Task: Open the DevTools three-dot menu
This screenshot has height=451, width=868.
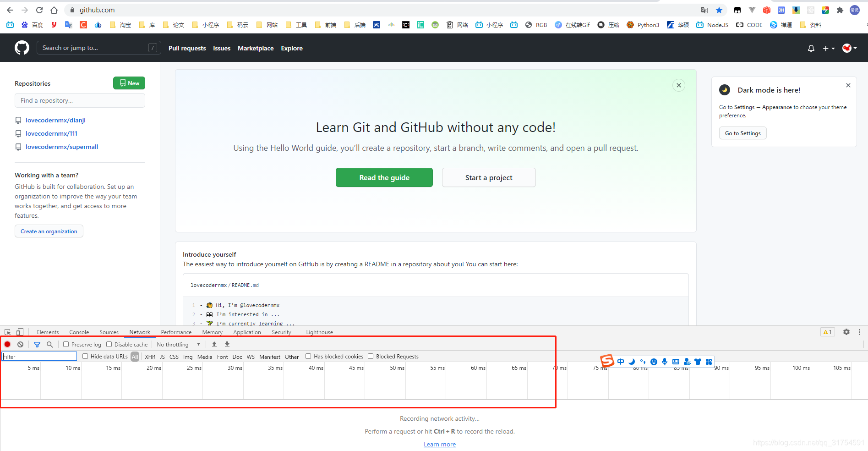Action: (859, 332)
